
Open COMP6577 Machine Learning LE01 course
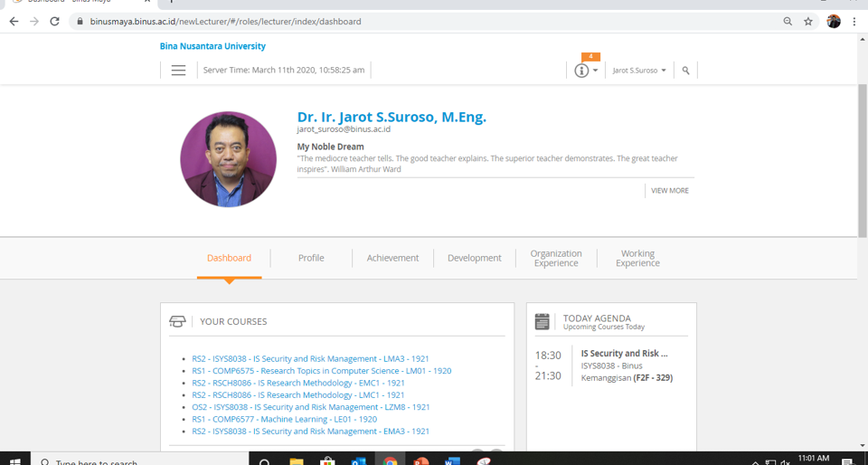(284, 420)
